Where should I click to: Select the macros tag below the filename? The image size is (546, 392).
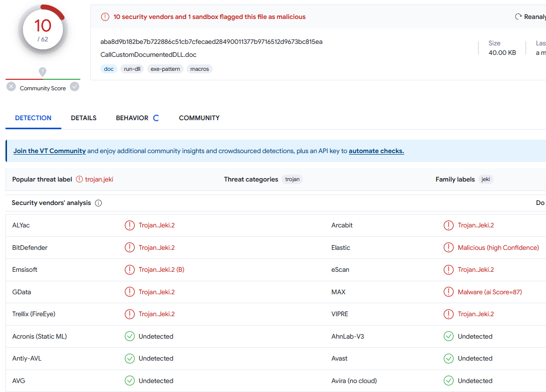[199, 69]
